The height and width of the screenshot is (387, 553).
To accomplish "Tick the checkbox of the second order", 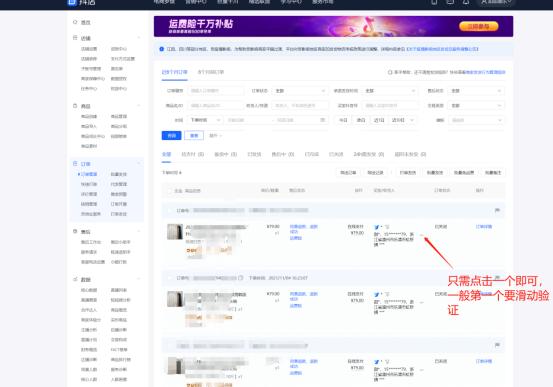I will pyautogui.click(x=170, y=278).
